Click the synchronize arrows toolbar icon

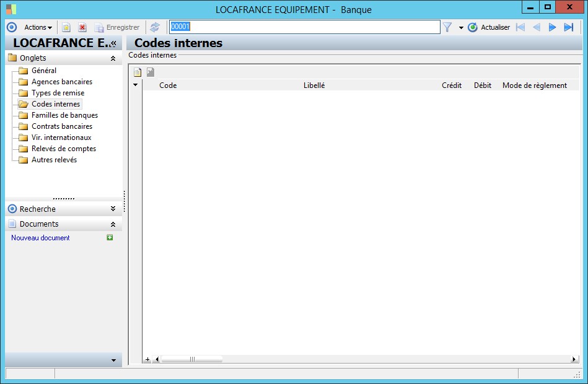[154, 27]
